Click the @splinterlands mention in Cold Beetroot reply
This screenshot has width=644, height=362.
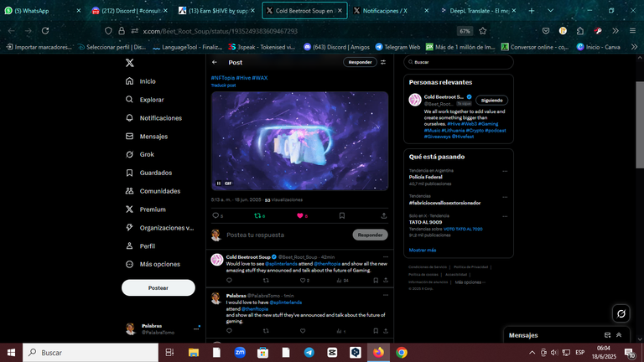[281, 264]
